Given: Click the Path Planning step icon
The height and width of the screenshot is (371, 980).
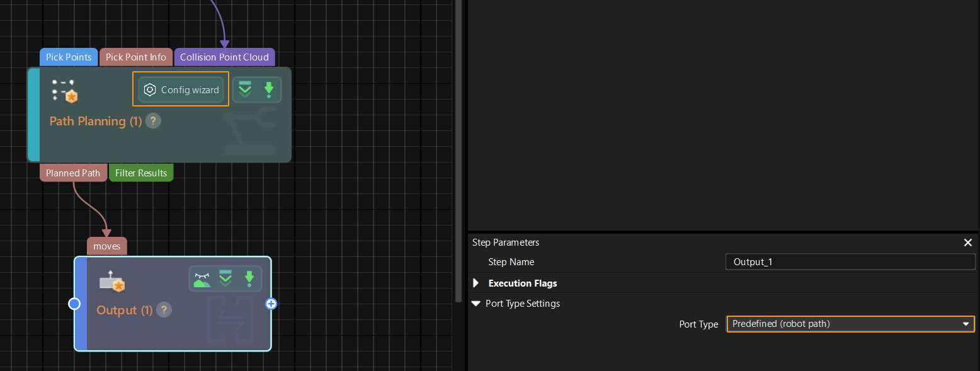Looking at the screenshot, I should (x=64, y=91).
